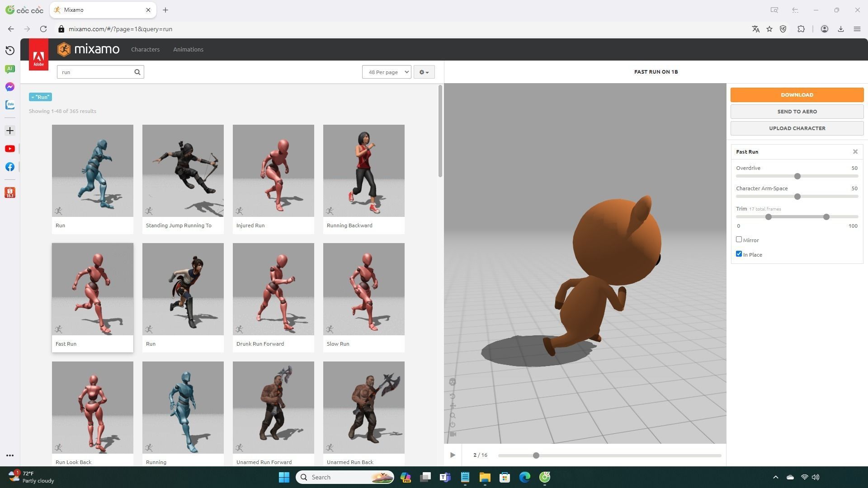Click UPLOAD CHARACTER button
The image size is (868, 488).
[797, 128]
